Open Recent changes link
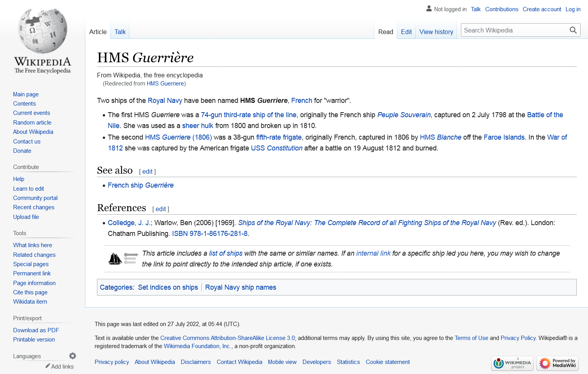The image size is (588, 374). pos(34,207)
